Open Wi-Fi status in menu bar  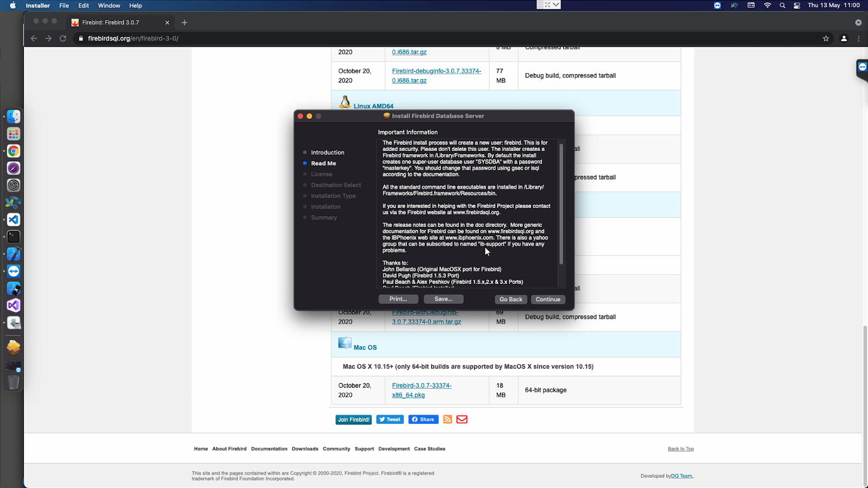point(767,5)
